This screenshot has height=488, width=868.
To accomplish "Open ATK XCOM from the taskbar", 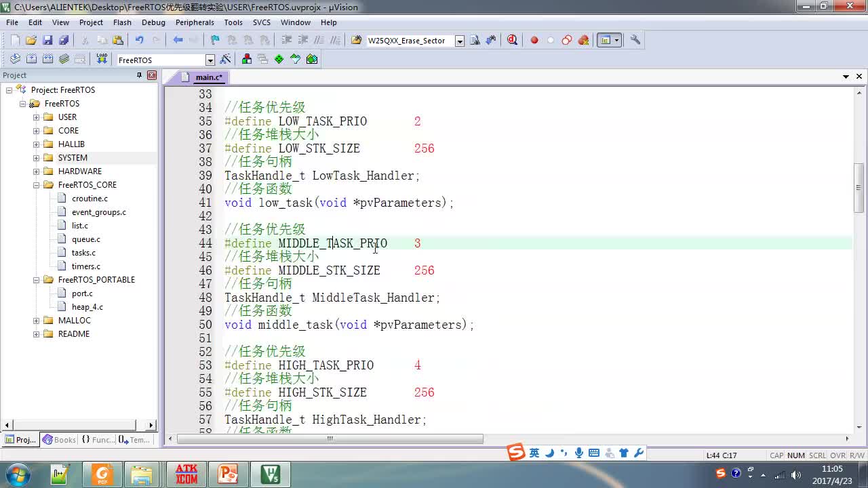I will 186,474.
